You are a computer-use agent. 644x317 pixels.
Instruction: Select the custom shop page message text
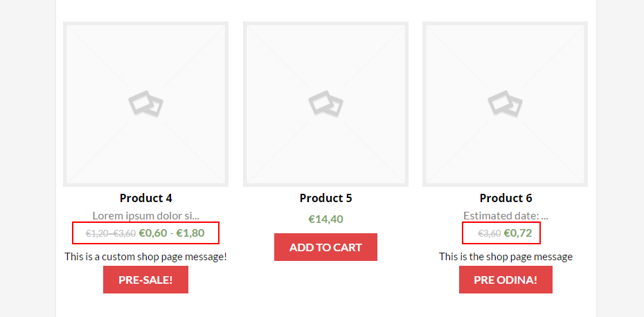(x=145, y=257)
